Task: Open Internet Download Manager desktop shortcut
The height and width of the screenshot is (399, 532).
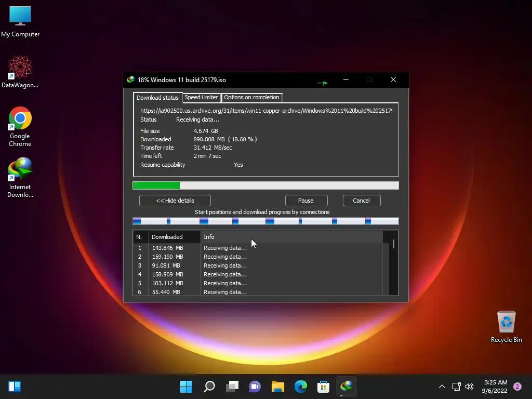Action: [x=20, y=178]
